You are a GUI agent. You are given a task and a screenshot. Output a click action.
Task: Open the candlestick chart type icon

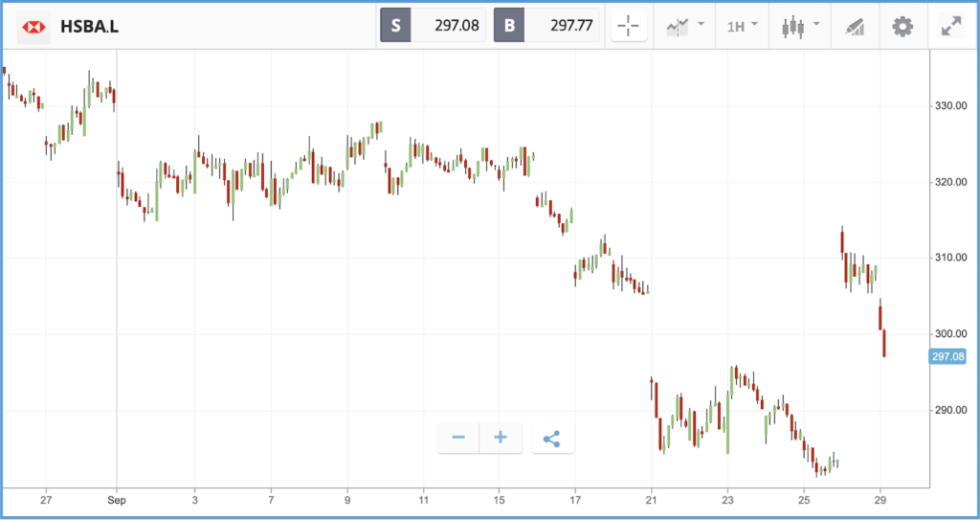point(793,27)
